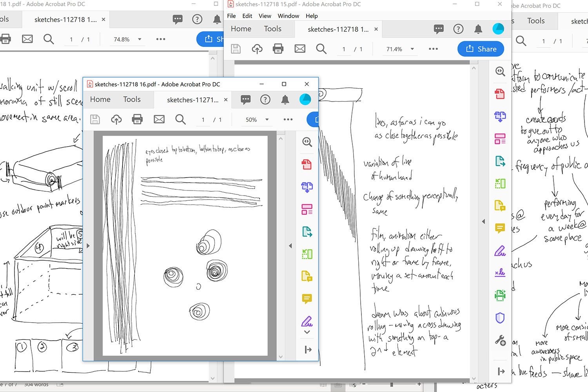Click page number field in sketches-112718 15 window
Screen dimensions: 588x392
pos(344,49)
